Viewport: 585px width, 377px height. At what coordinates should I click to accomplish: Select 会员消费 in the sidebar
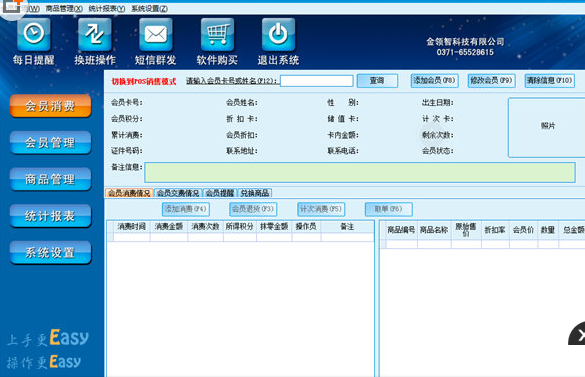tap(50, 106)
